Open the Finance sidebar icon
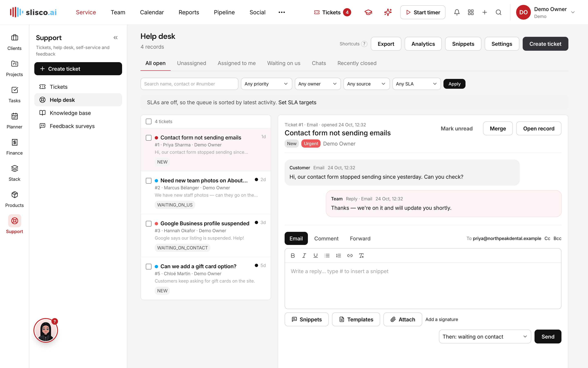 pyautogui.click(x=14, y=147)
